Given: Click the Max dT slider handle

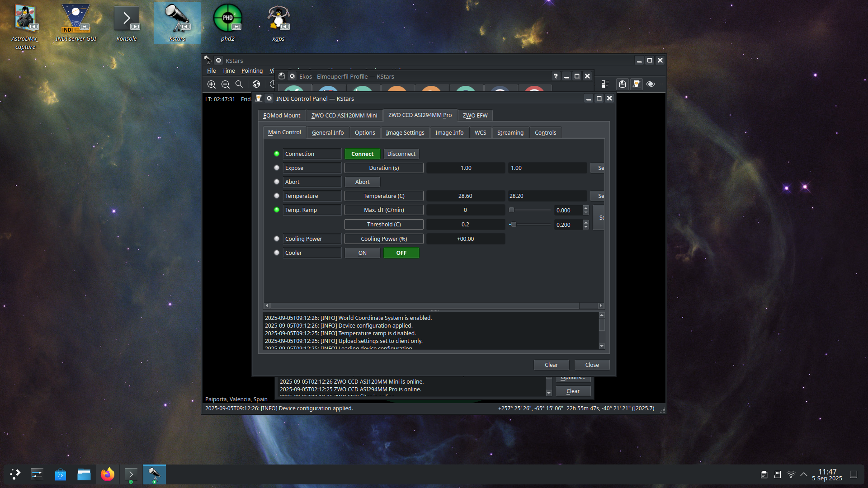Looking at the screenshot, I should [511, 210].
